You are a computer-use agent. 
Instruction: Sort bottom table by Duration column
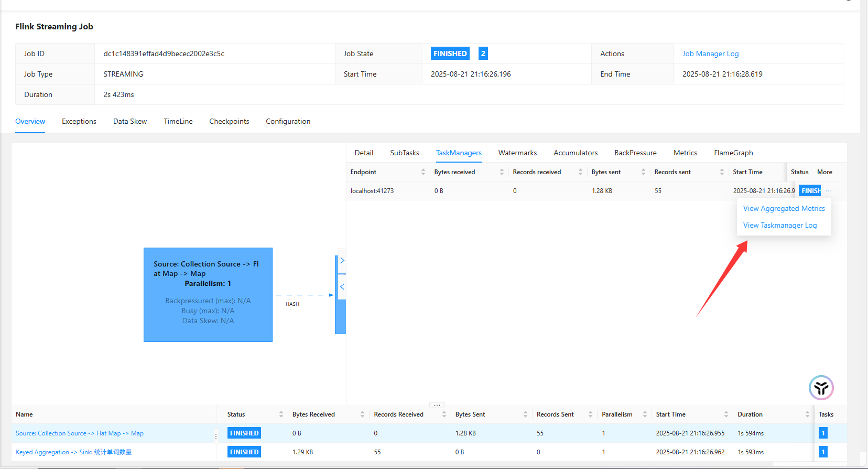pos(807,414)
